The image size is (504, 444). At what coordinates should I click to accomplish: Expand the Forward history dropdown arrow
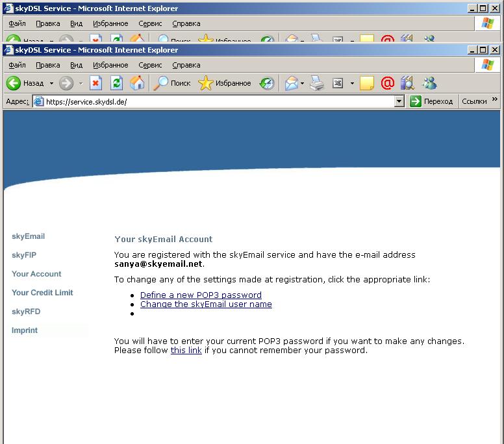pyautogui.click(x=81, y=83)
